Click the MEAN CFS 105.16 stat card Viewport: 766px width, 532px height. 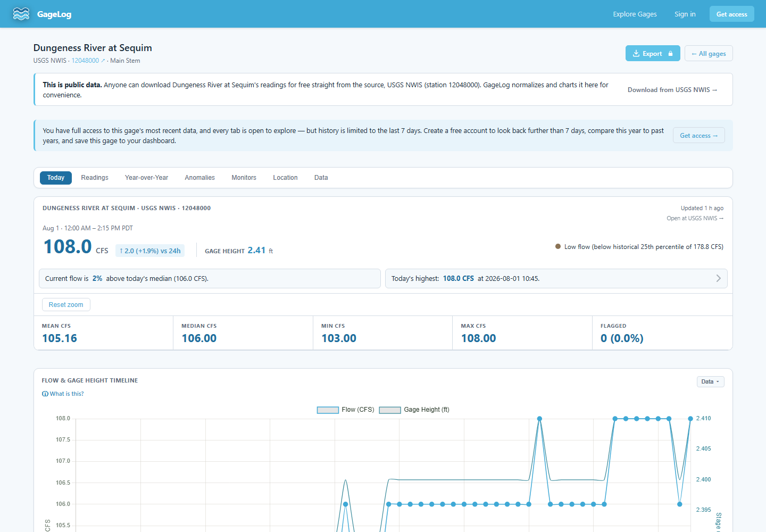pos(103,333)
